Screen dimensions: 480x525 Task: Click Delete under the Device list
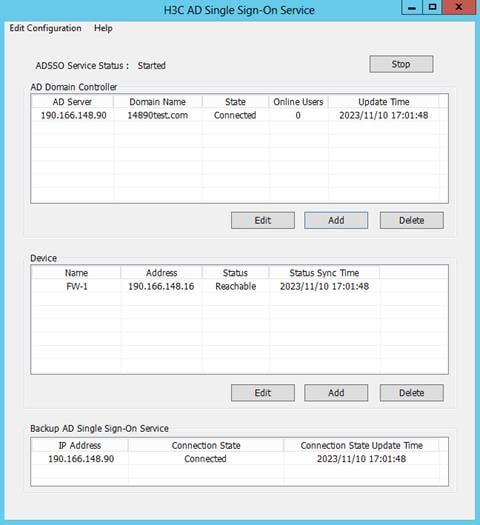[x=412, y=393]
